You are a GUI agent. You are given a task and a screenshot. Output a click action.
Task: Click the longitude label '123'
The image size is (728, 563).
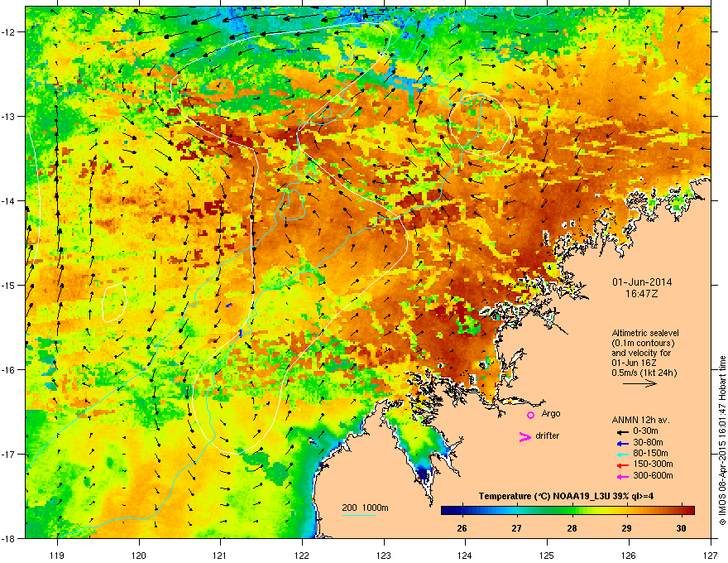click(x=384, y=555)
